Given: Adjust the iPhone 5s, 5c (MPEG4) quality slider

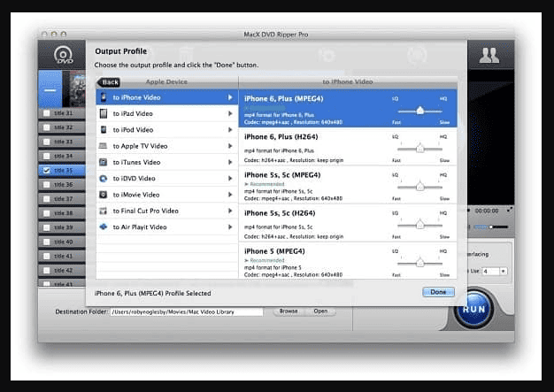Looking at the screenshot, I should [x=419, y=187].
